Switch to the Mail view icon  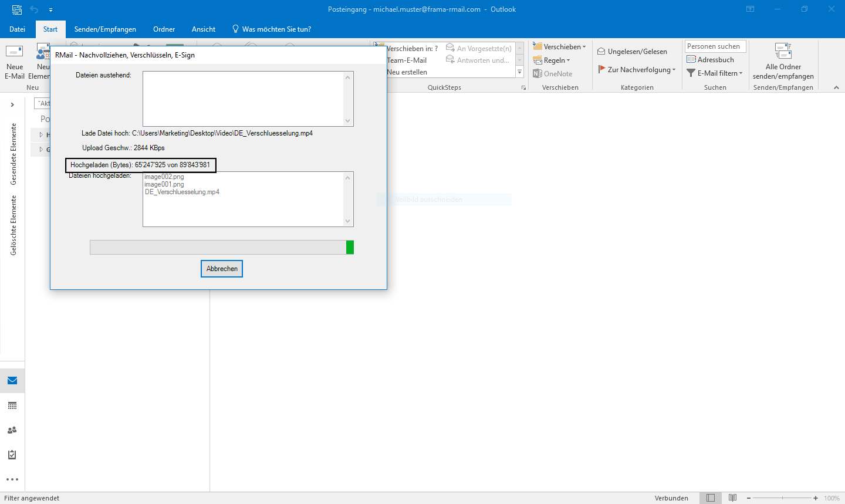tap(12, 381)
